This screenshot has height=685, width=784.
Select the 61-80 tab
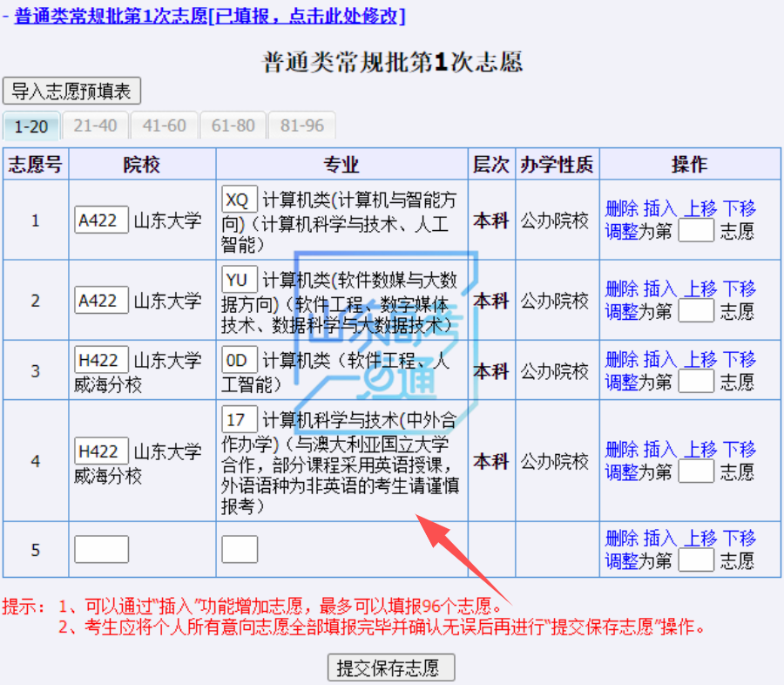(233, 125)
